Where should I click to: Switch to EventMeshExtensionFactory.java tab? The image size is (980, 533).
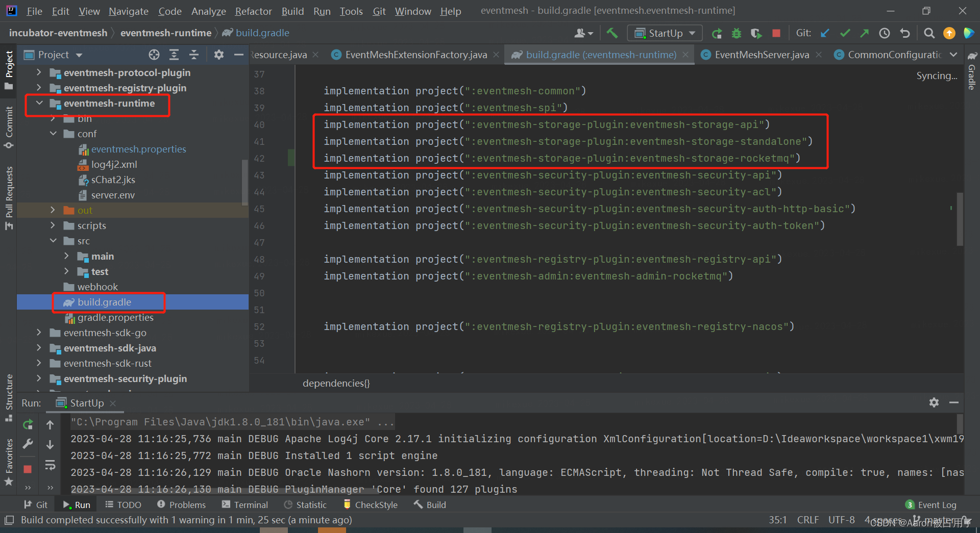pyautogui.click(x=415, y=55)
